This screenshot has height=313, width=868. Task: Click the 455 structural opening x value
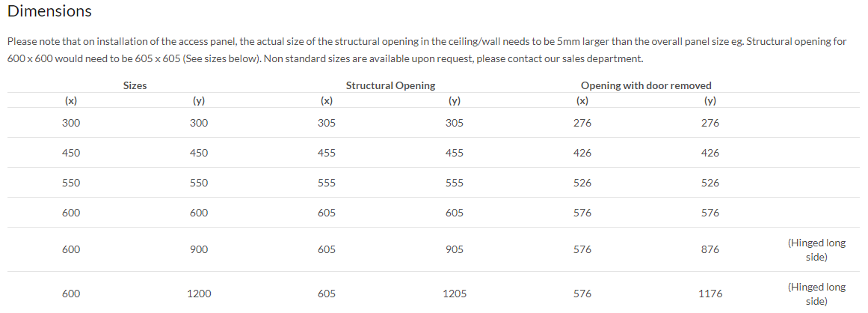pyautogui.click(x=327, y=153)
